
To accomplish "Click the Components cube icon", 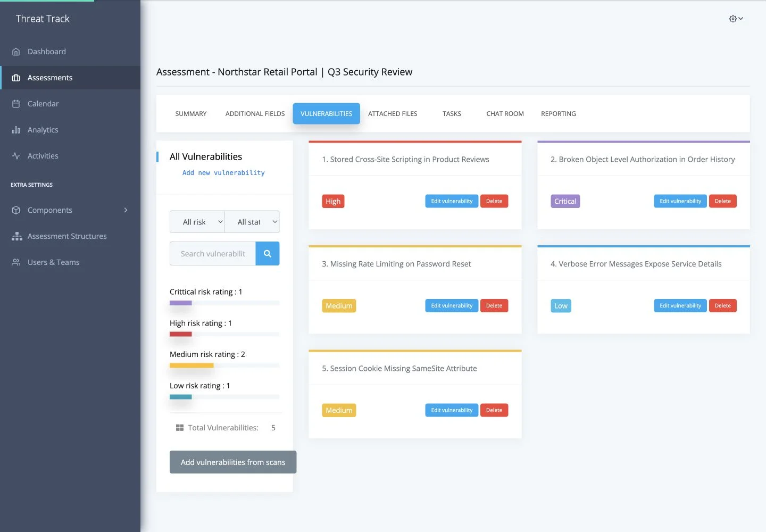I will click(x=16, y=210).
